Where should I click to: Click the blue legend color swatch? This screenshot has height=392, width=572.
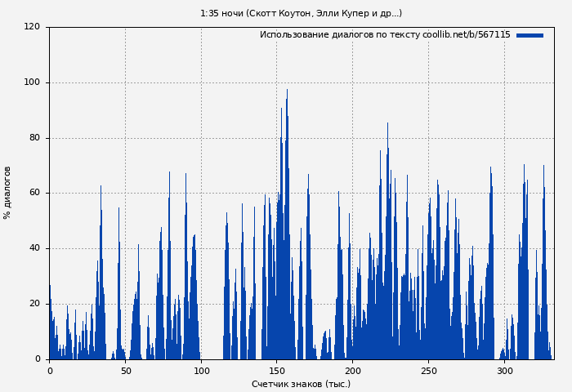tap(530, 35)
